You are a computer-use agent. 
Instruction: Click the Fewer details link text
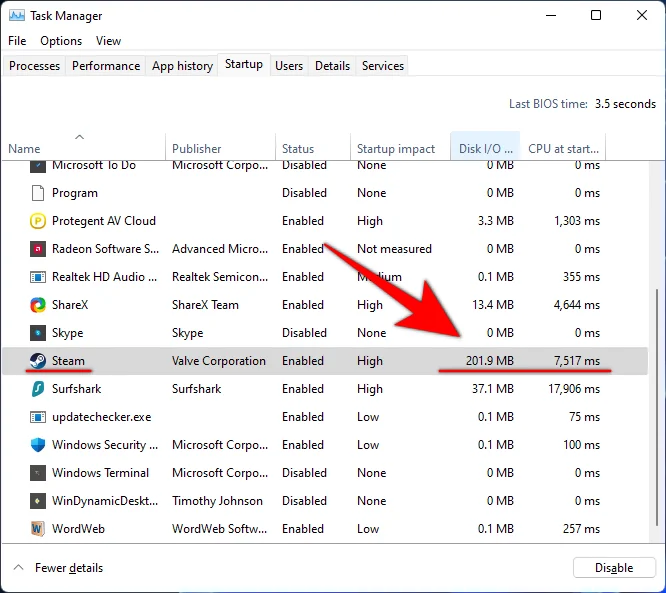pos(69,568)
